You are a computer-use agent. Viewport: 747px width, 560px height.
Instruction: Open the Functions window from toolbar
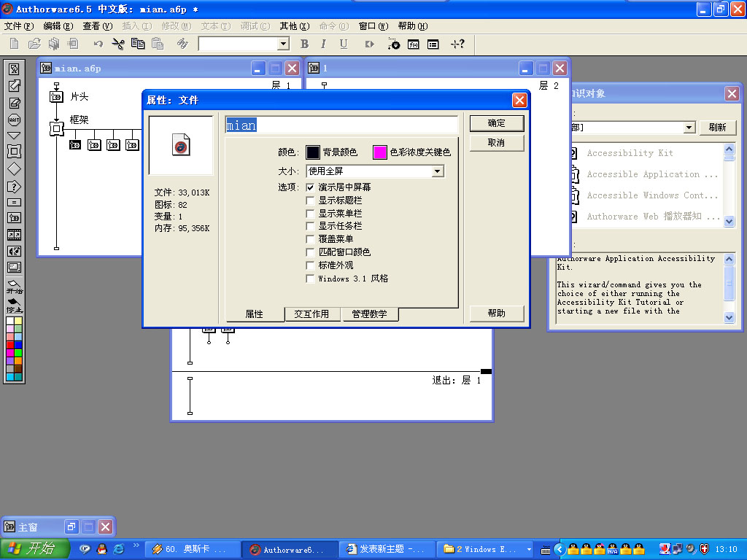coord(413,44)
